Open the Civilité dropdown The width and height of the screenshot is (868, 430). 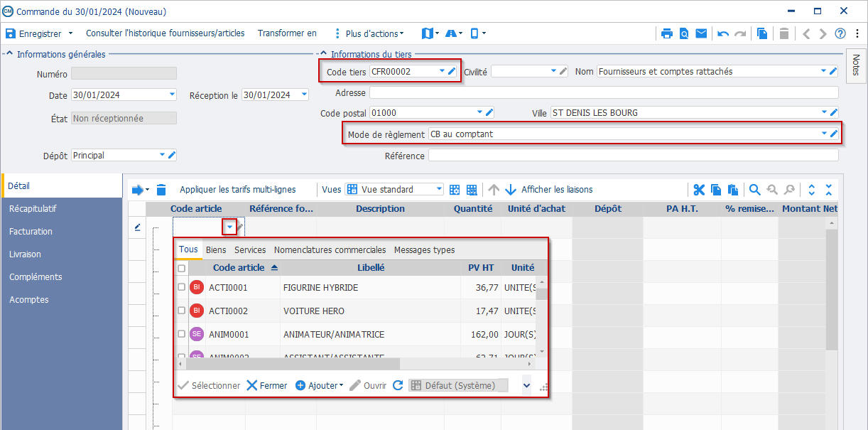pyautogui.click(x=554, y=71)
